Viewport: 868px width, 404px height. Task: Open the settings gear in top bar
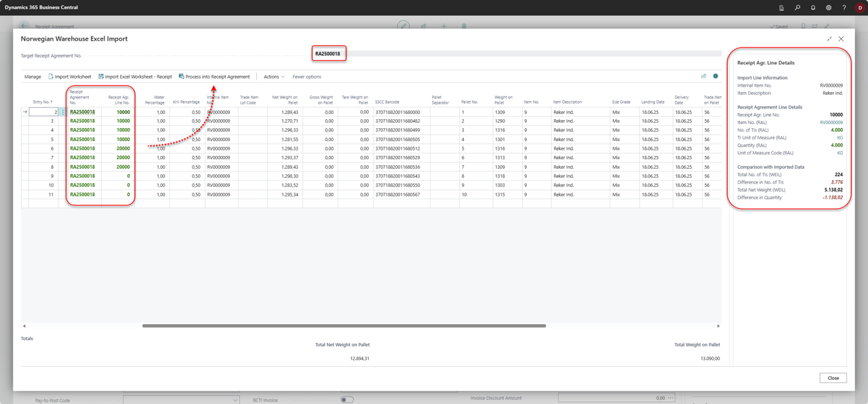(x=829, y=7)
